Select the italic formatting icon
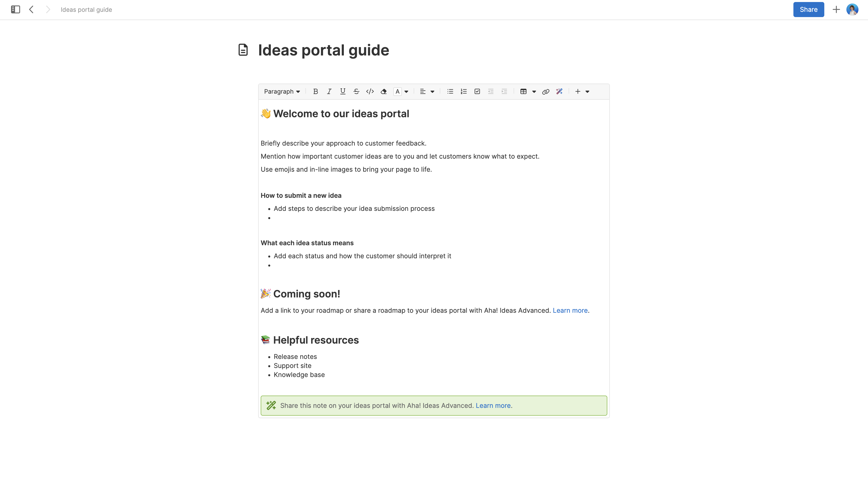868x502 pixels. (x=329, y=92)
